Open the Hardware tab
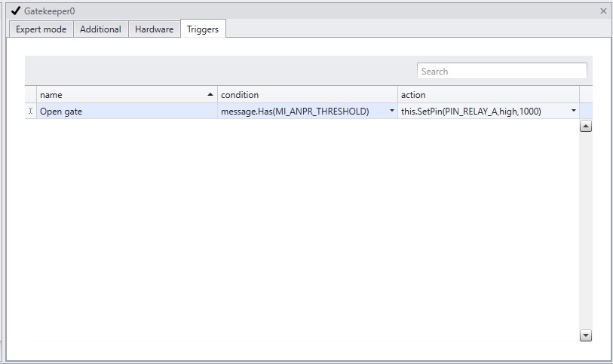The image size is (613, 364). click(x=154, y=29)
